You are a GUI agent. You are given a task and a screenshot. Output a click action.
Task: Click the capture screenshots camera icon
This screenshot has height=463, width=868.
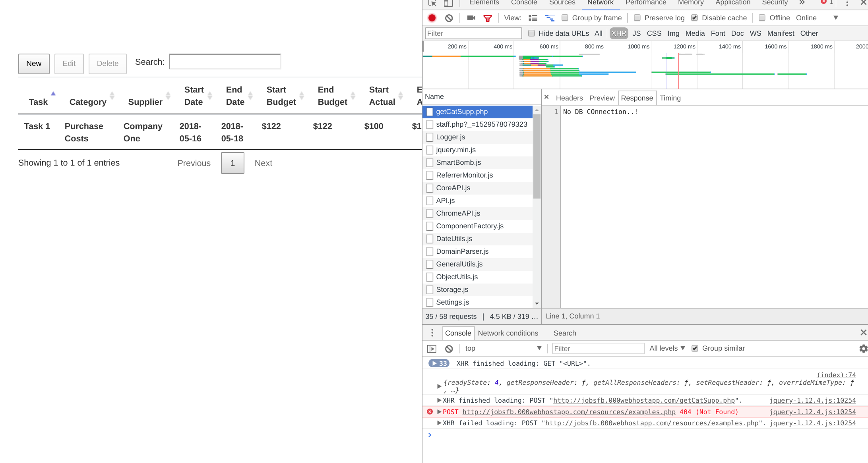pos(471,18)
